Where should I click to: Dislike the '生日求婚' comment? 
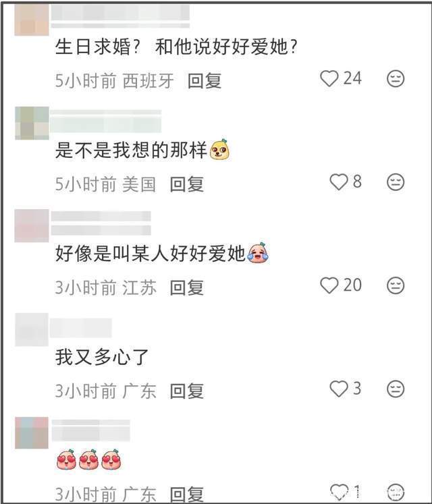click(x=396, y=79)
